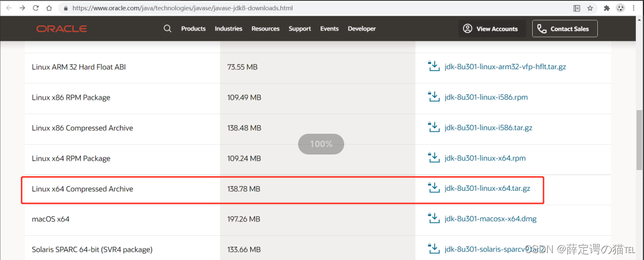Click the browser forward arrow
Viewport: 644px width, 260px height.
point(22,8)
